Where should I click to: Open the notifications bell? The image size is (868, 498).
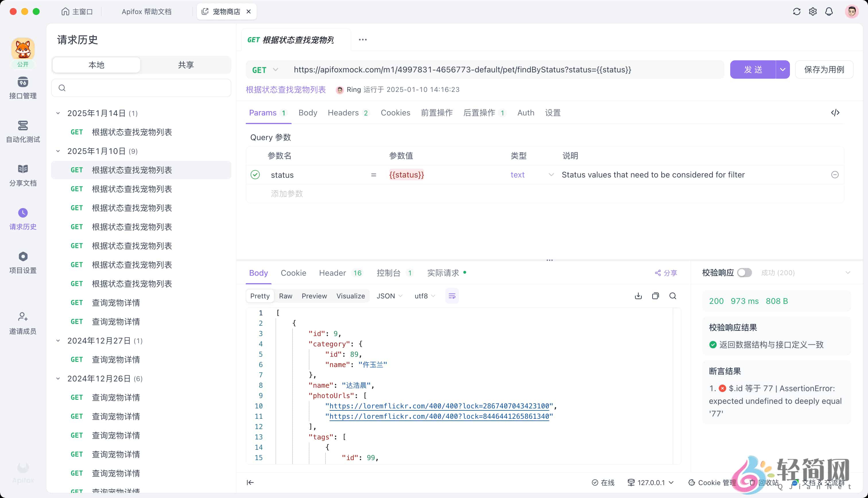pos(829,11)
